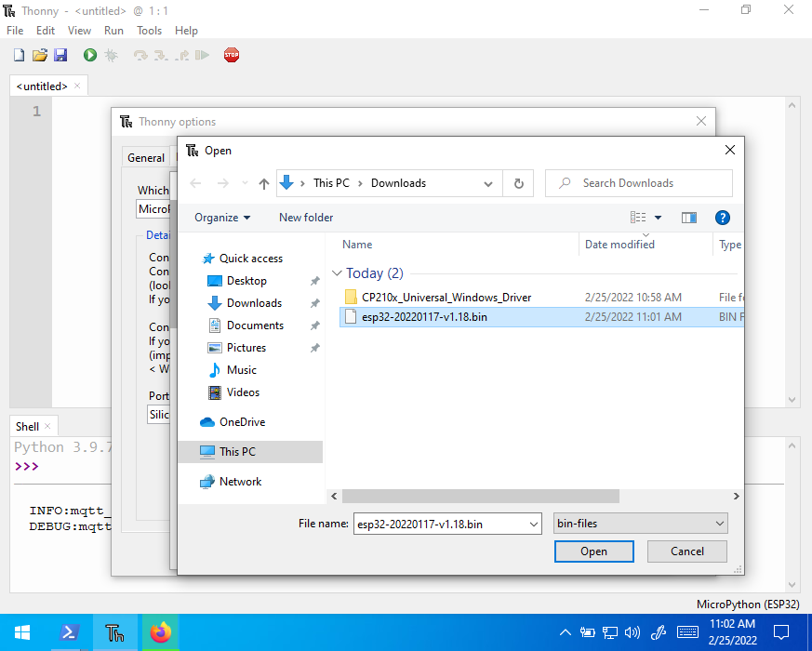Click the Open file folder icon in Thonny toolbar
This screenshot has width=812, height=651.
tap(40, 55)
